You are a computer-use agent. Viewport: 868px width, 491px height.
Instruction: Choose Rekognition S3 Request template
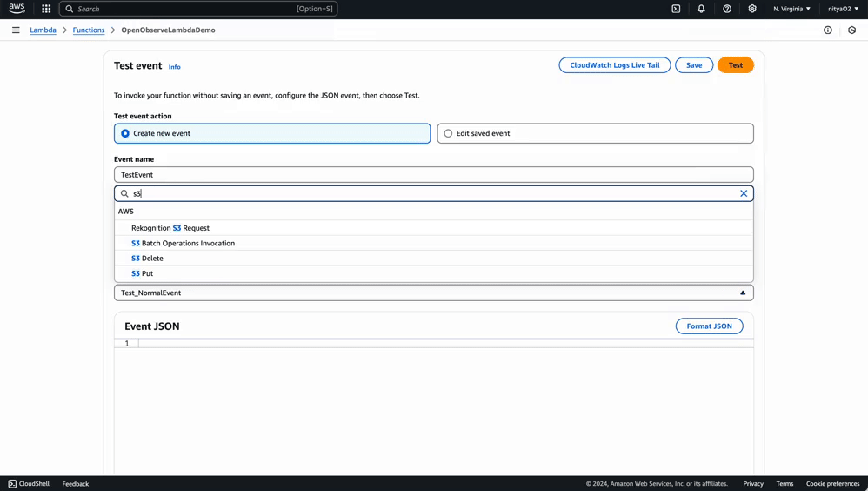coord(433,228)
